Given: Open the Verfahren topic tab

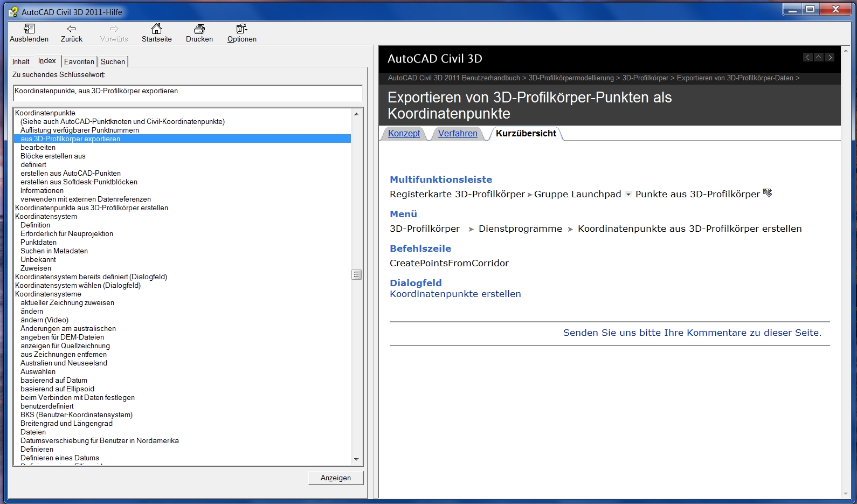Looking at the screenshot, I should coord(458,133).
